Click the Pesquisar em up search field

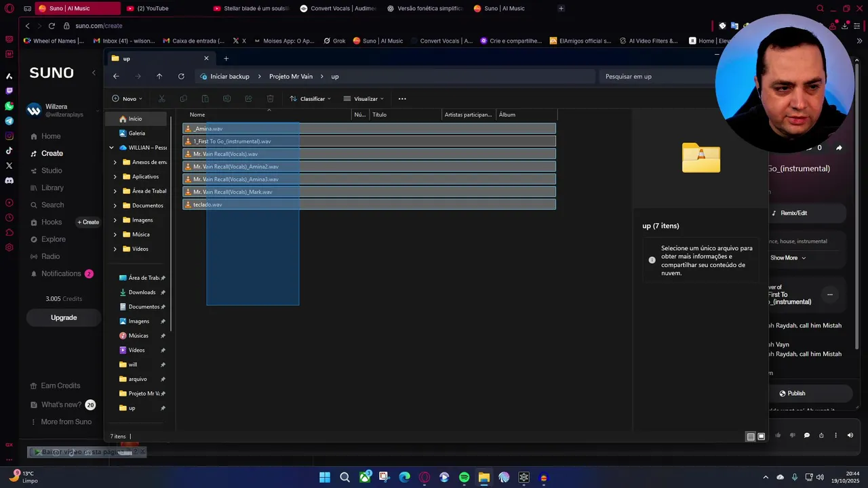(658, 77)
